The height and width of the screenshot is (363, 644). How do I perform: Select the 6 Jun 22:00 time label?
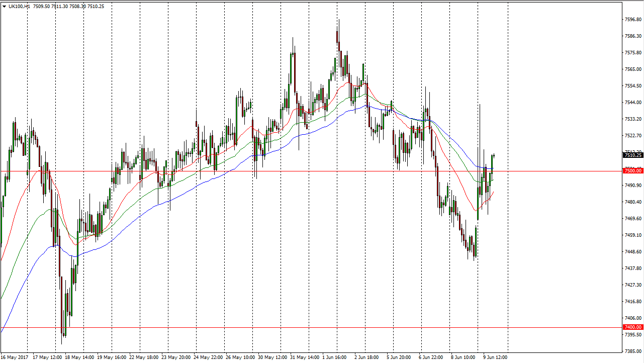431,357
